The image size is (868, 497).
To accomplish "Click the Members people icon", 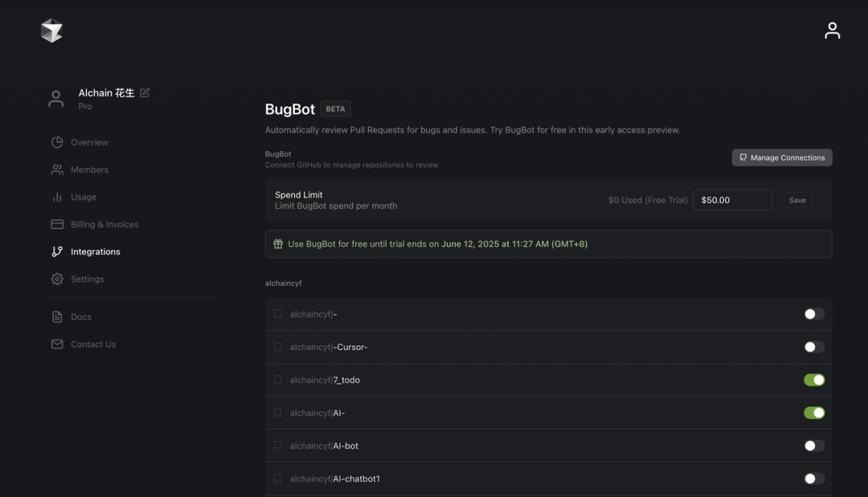I will (x=57, y=169).
